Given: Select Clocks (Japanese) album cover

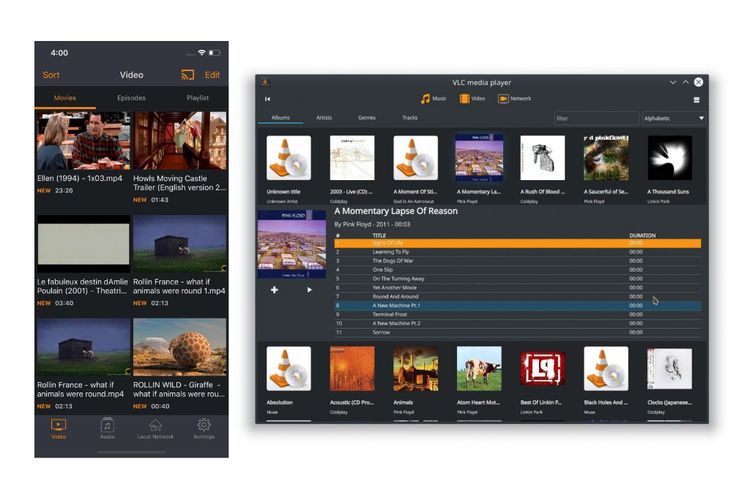Looking at the screenshot, I should (670, 368).
